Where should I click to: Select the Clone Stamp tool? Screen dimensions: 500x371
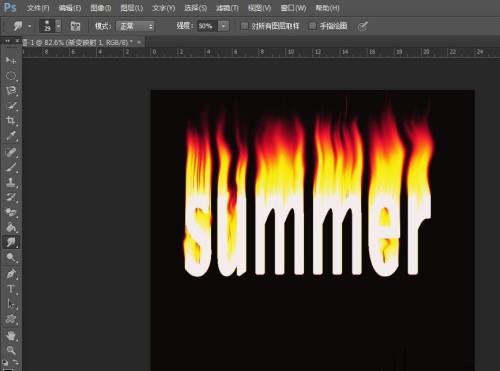coord(11,182)
